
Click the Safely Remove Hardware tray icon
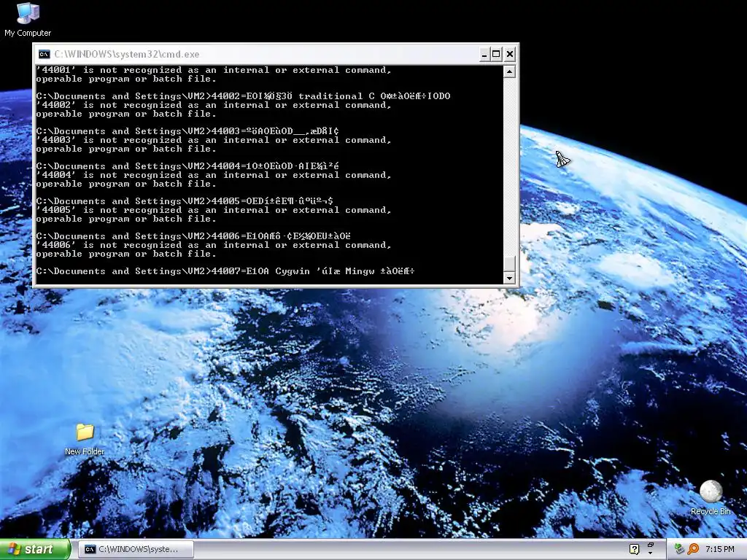(x=679, y=549)
